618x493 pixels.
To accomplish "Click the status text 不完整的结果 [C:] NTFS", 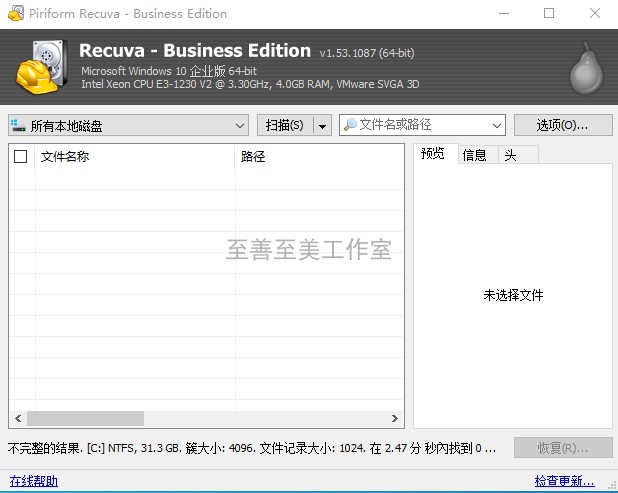I will [252, 448].
